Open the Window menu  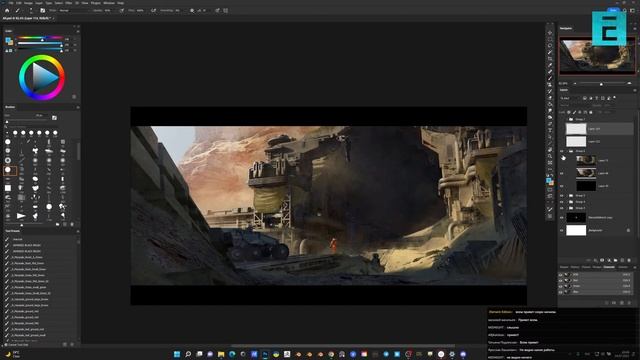pos(109,3)
